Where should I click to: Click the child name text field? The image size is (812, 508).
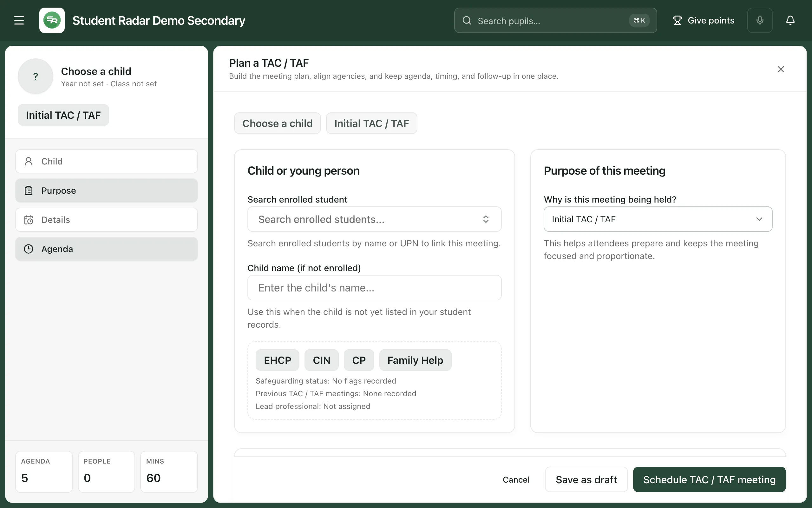coord(375,288)
